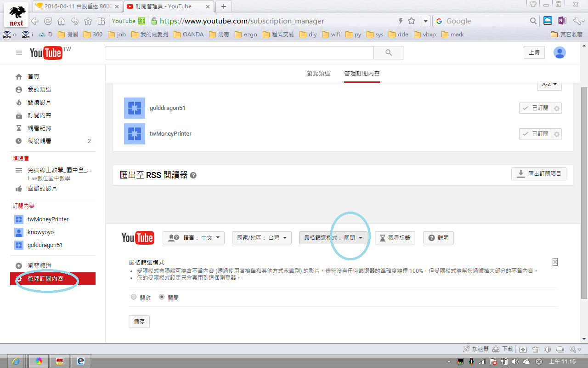Click the YouTube logo in header
Screen dimensions: 588x368
[46, 53]
